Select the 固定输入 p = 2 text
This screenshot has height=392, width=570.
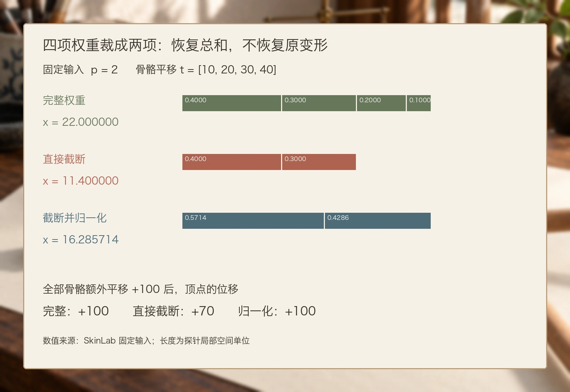click(80, 69)
